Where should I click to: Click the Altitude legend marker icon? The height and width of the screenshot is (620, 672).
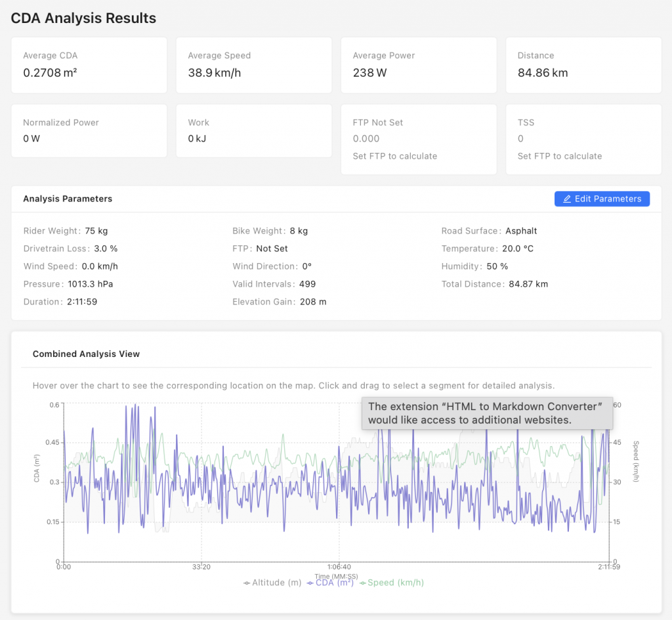247,583
